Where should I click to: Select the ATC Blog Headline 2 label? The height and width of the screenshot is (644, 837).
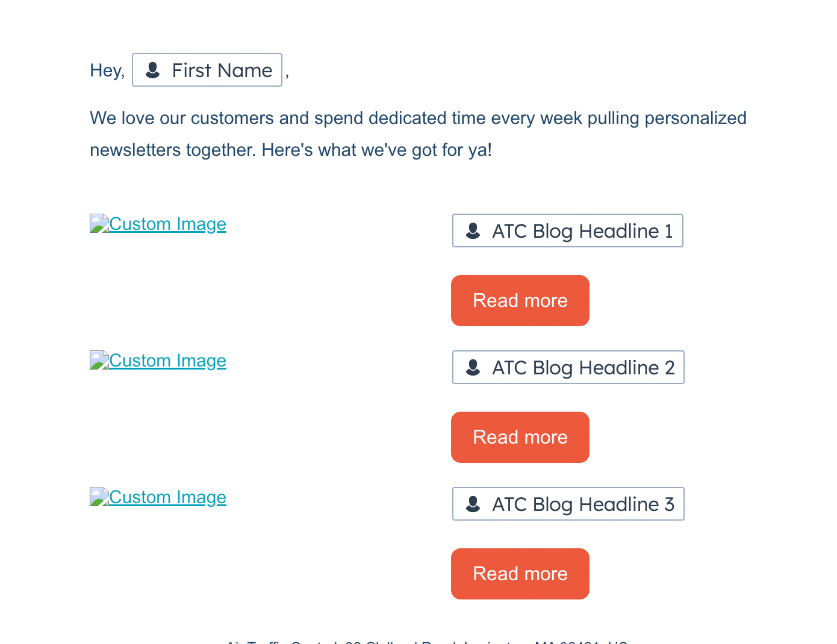pos(583,368)
